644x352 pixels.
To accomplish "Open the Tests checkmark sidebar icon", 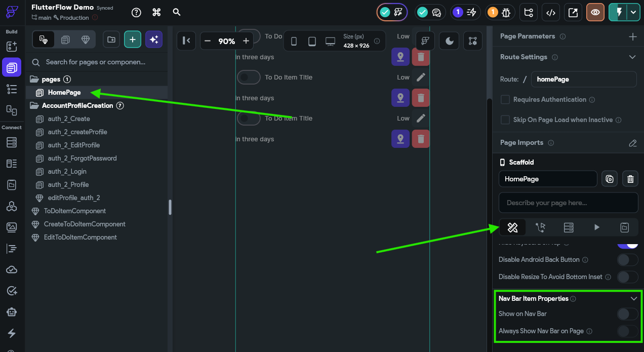I will [x=11, y=291].
